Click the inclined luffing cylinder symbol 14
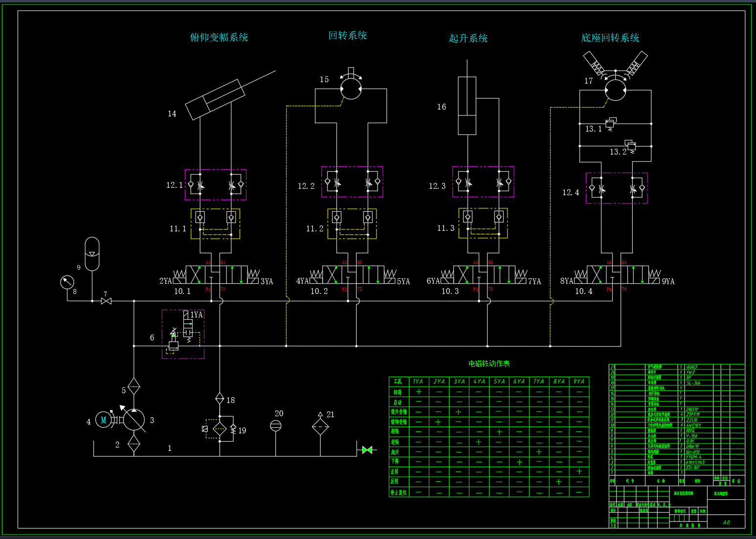Image resolution: width=756 pixels, height=539 pixels. [x=215, y=99]
